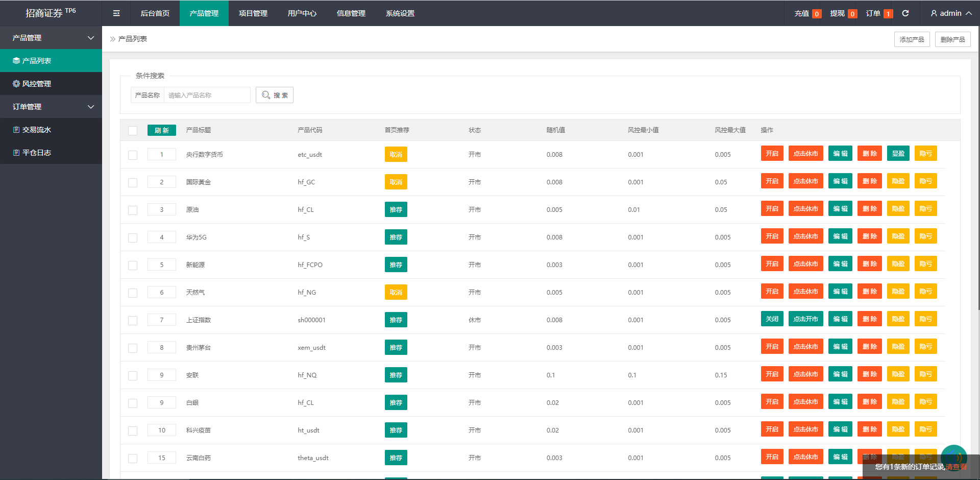Toggle the select-all checkbox in table header
Screen dimensions: 980x480
pyautogui.click(x=133, y=130)
